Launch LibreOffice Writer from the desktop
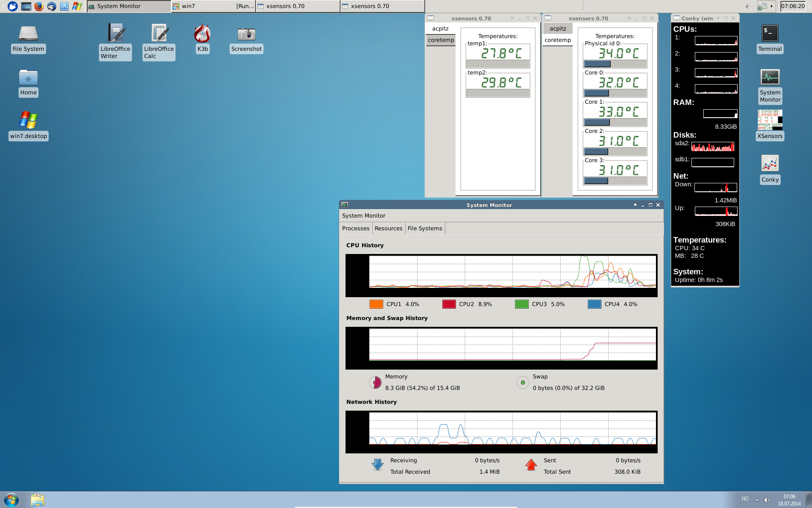Image resolution: width=812 pixels, height=508 pixels. (115, 34)
